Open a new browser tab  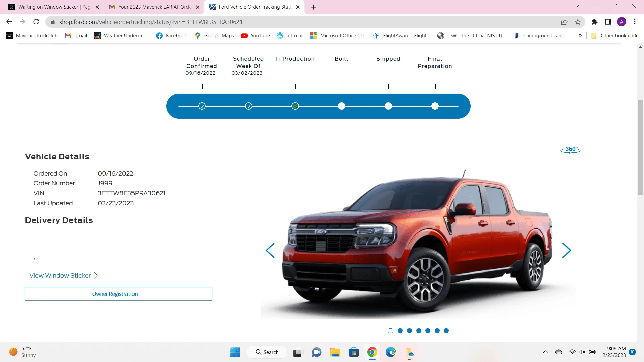[314, 7]
